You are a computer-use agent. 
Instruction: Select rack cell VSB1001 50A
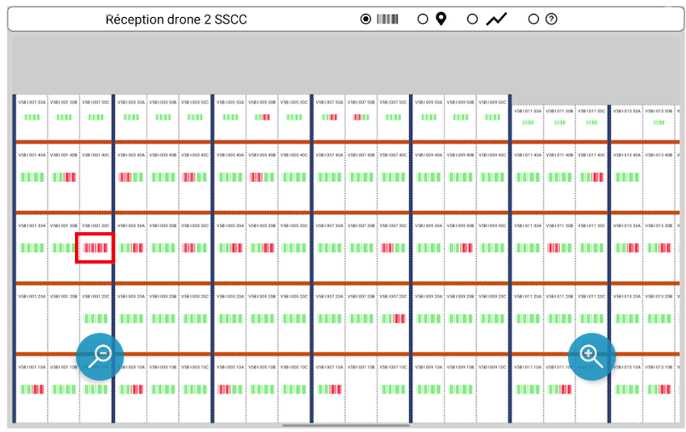[32, 116]
